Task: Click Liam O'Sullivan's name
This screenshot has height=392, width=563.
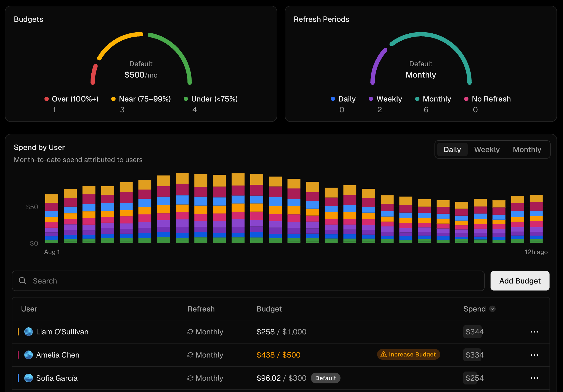Action: [x=62, y=332]
